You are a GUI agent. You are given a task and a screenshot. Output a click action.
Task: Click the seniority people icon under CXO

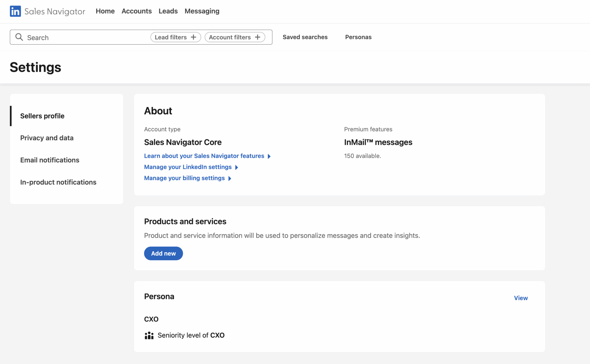click(149, 335)
